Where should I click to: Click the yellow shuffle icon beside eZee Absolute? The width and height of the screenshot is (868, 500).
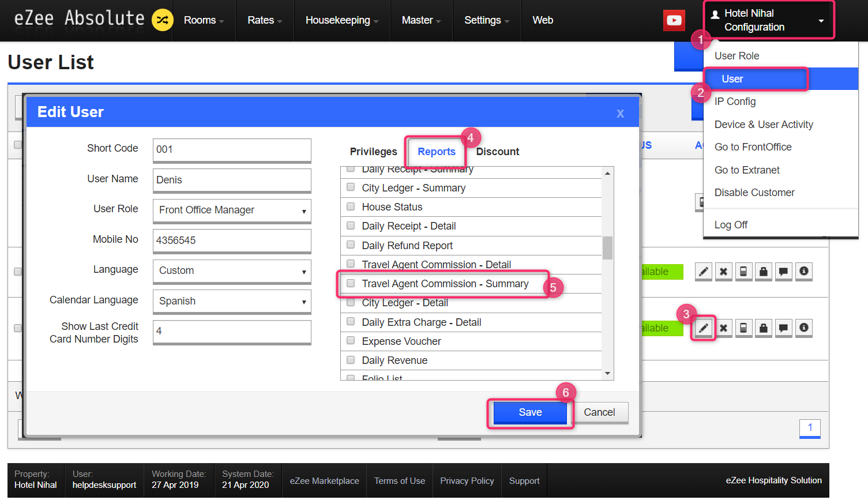click(x=163, y=20)
